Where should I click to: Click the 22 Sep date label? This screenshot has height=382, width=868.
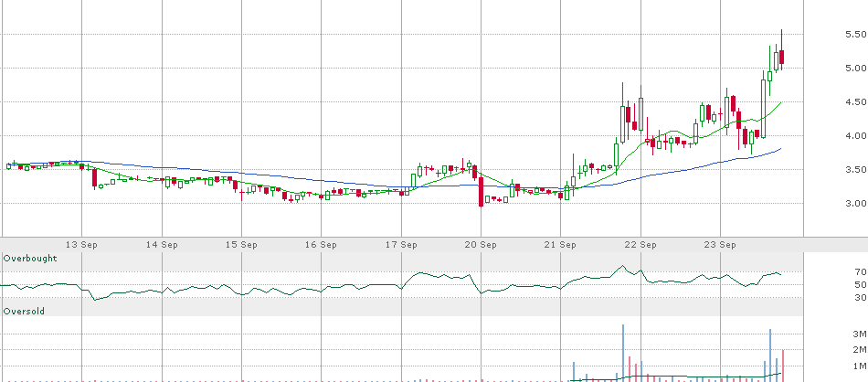pyautogui.click(x=640, y=245)
